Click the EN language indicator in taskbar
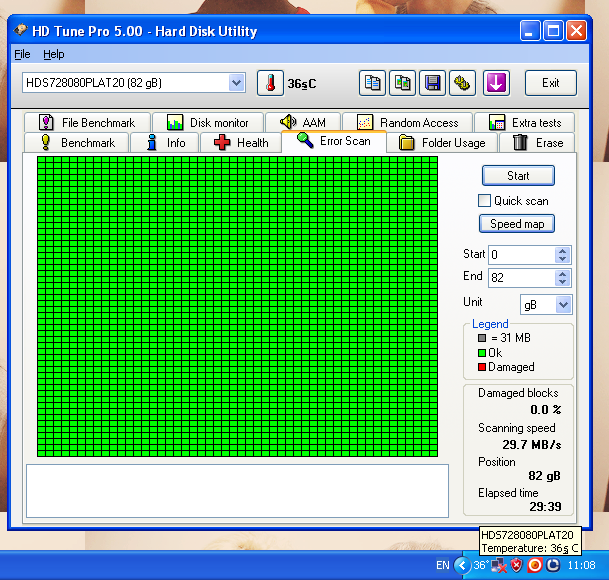Viewport: 609px width, 580px height. point(443,565)
